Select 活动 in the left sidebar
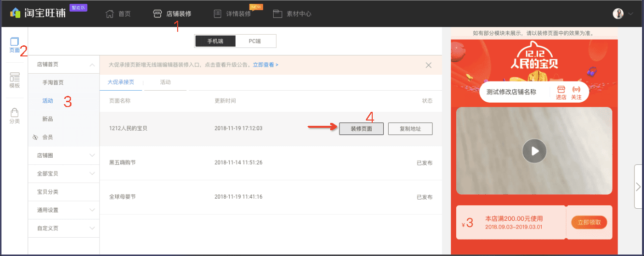 tap(48, 101)
